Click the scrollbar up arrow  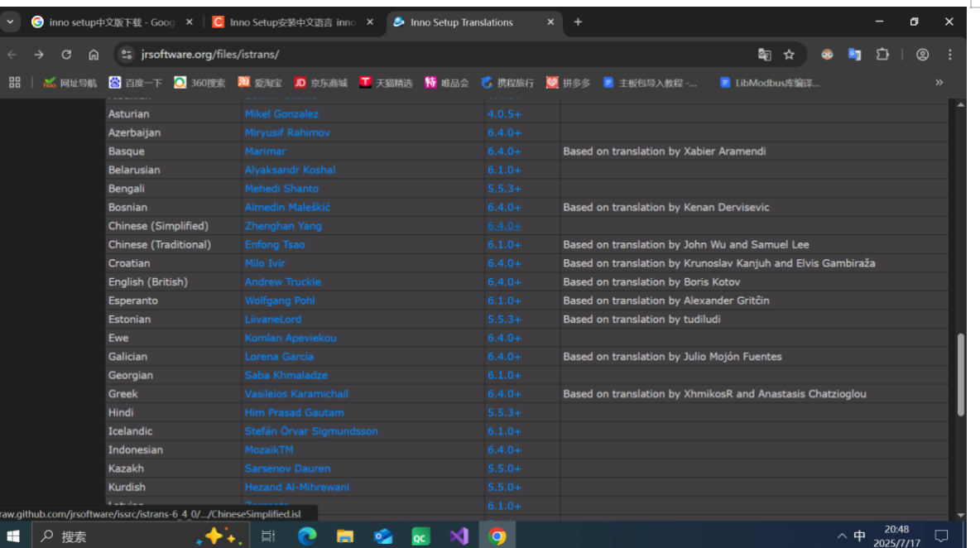tap(961, 104)
